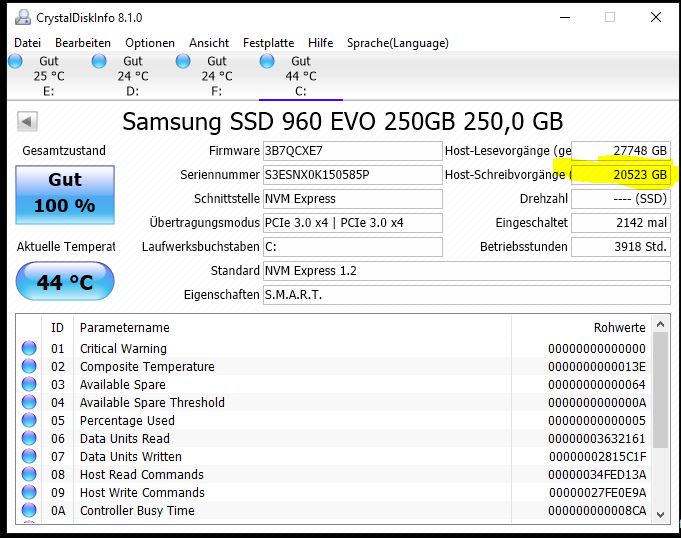Image resolution: width=681 pixels, height=538 pixels.
Task: Click the scrollbar up arrow in SMART list
Action: (x=661, y=324)
